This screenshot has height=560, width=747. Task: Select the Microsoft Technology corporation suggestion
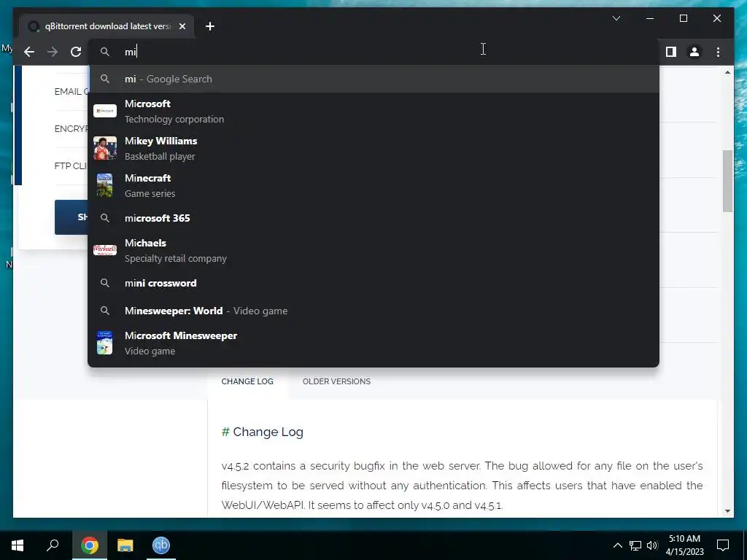click(x=373, y=111)
